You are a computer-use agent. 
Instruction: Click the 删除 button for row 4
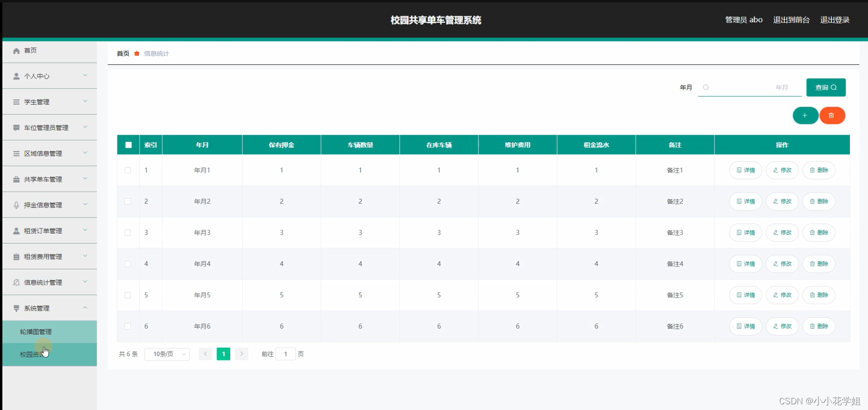click(819, 264)
